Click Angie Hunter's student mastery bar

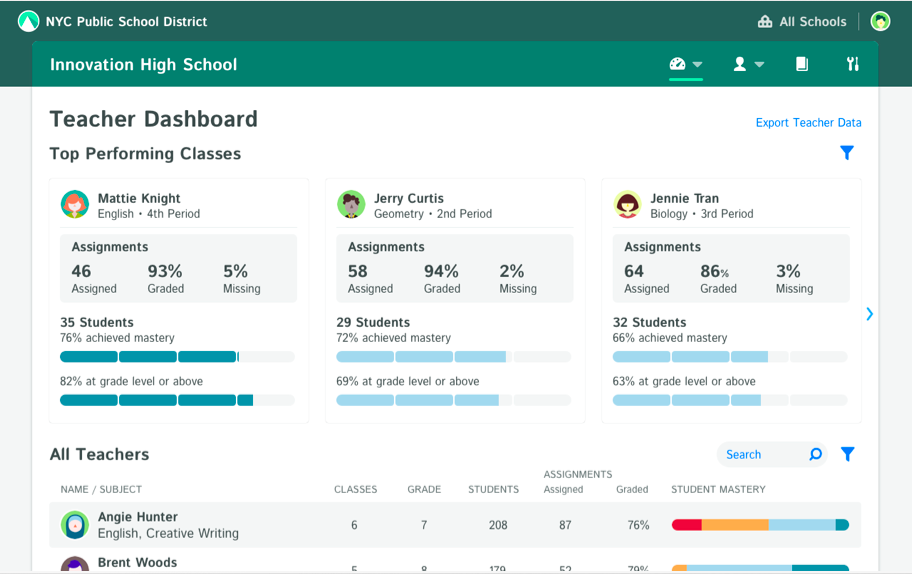(760, 525)
